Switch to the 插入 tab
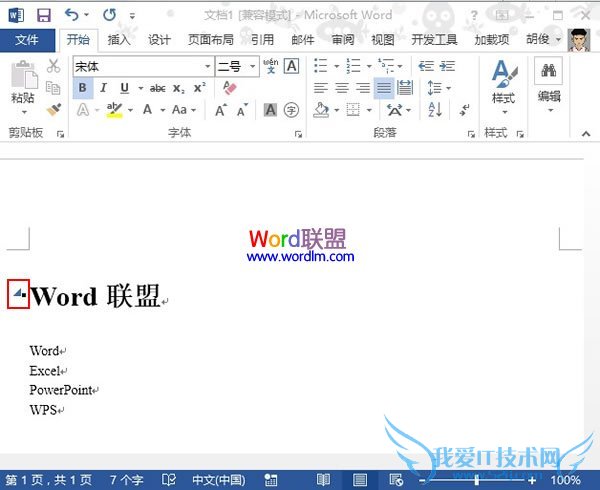 pos(119,39)
